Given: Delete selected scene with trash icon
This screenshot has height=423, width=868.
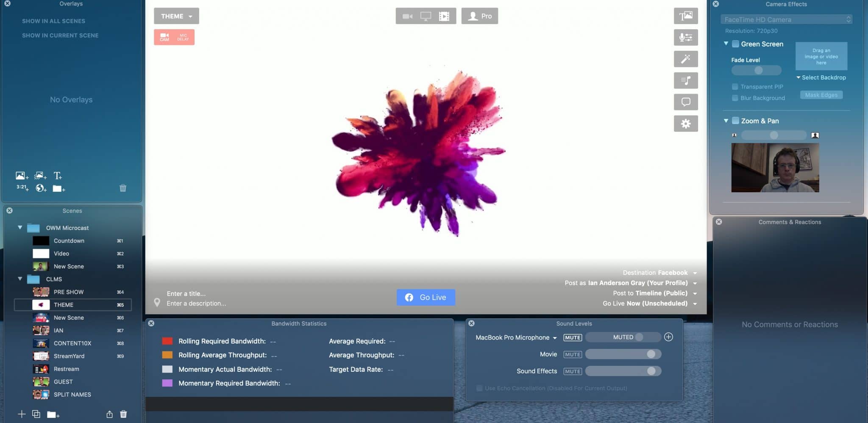Looking at the screenshot, I should (x=123, y=414).
